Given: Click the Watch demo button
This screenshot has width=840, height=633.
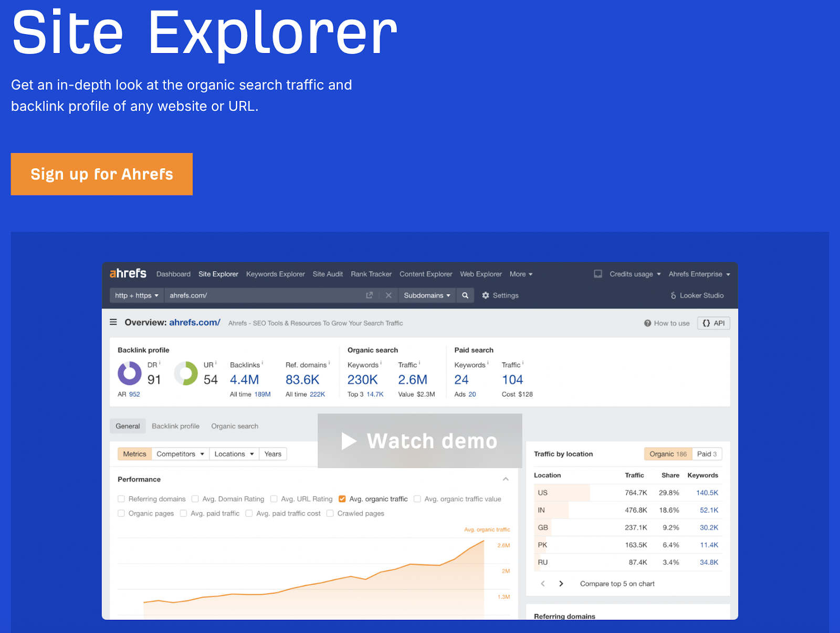Looking at the screenshot, I should click(x=420, y=441).
